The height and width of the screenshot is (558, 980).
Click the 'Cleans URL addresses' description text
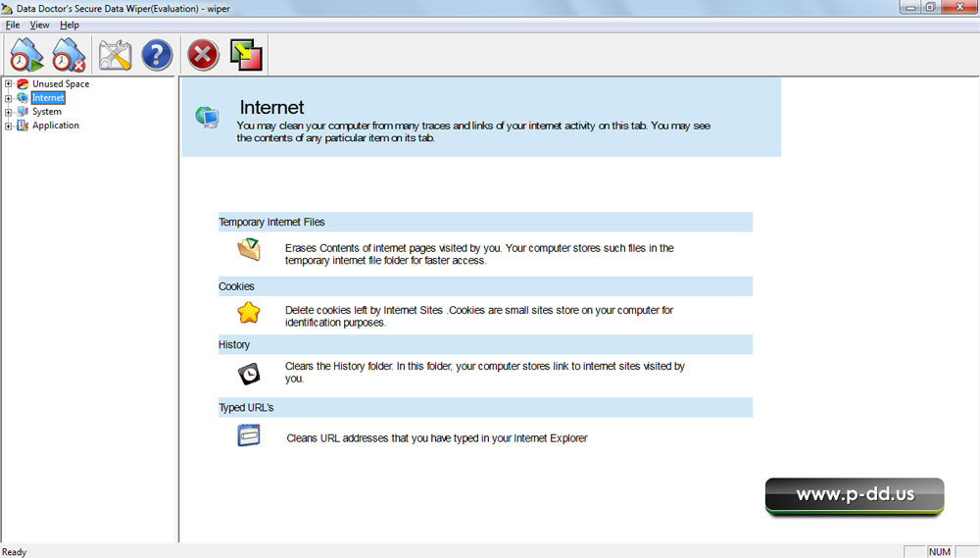(437, 438)
